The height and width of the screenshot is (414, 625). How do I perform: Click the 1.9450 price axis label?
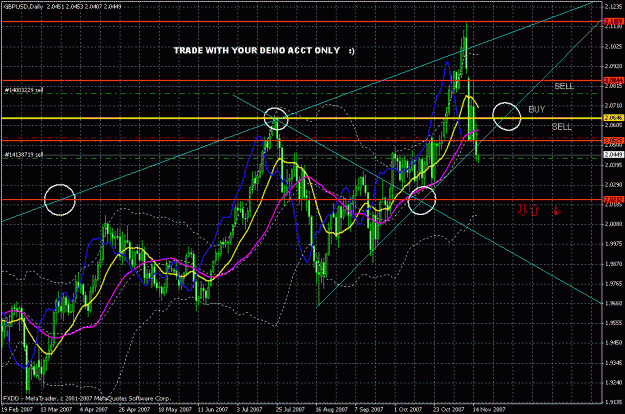[x=613, y=343]
